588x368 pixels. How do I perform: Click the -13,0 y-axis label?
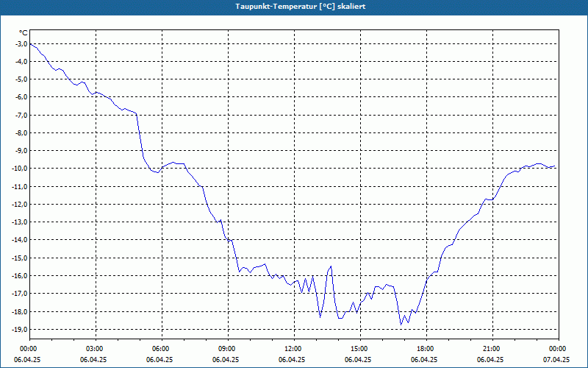coord(20,222)
